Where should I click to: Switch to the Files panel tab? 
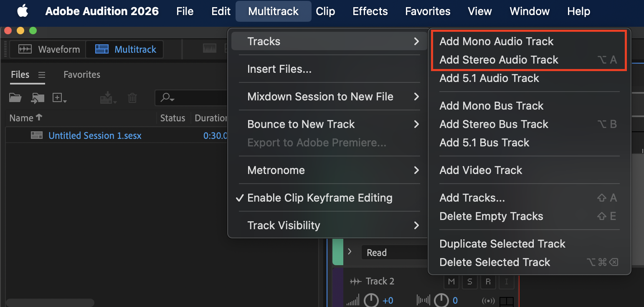(20, 74)
